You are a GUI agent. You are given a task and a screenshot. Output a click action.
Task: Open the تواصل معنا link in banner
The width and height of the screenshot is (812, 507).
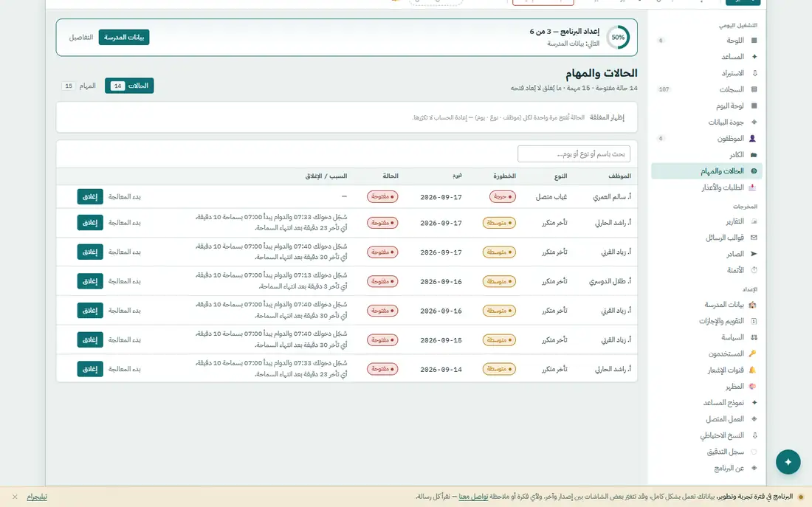(473, 497)
